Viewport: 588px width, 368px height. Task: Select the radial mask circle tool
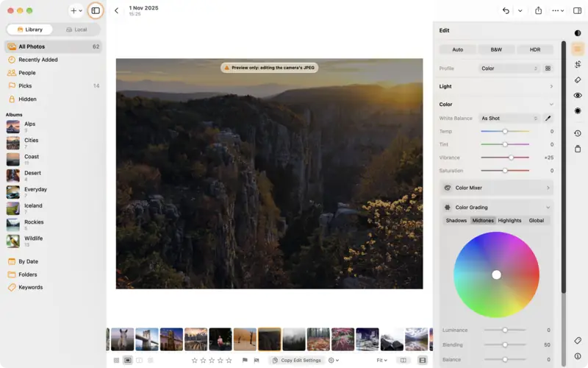point(578,111)
